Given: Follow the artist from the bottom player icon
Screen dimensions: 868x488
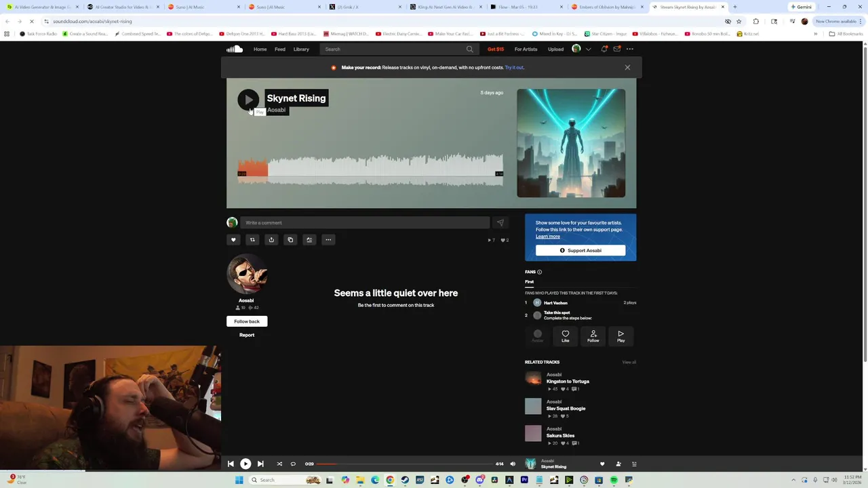Looking at the screenshot, I should click(x=618, y=464).
